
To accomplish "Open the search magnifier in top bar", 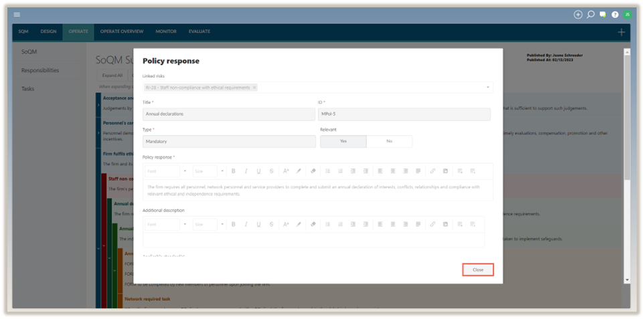I will tap(590, 14).
